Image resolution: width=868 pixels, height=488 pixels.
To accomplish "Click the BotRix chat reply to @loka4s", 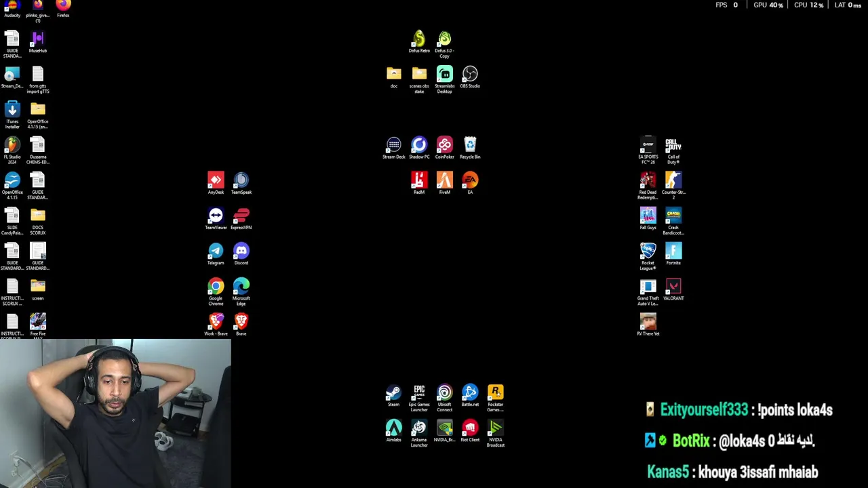I will click(730, 441).
